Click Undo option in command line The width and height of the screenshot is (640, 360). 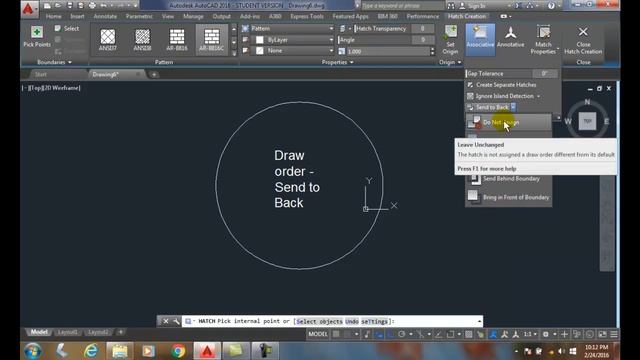point(352,322)
